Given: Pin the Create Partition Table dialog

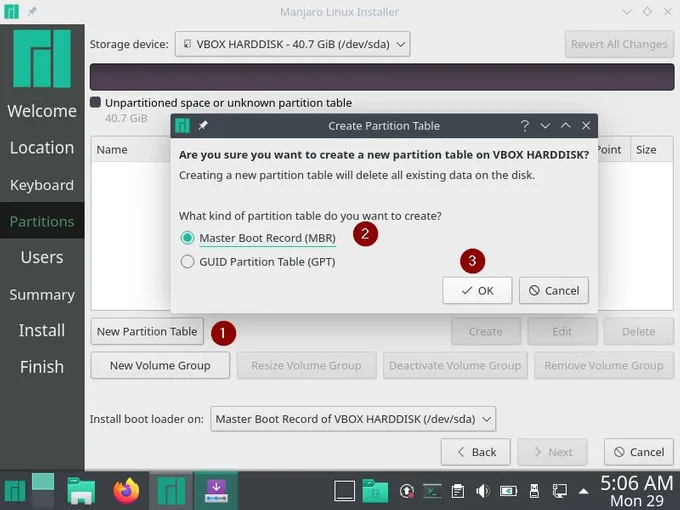Looking at the screenshot, I should click(203, 126).
